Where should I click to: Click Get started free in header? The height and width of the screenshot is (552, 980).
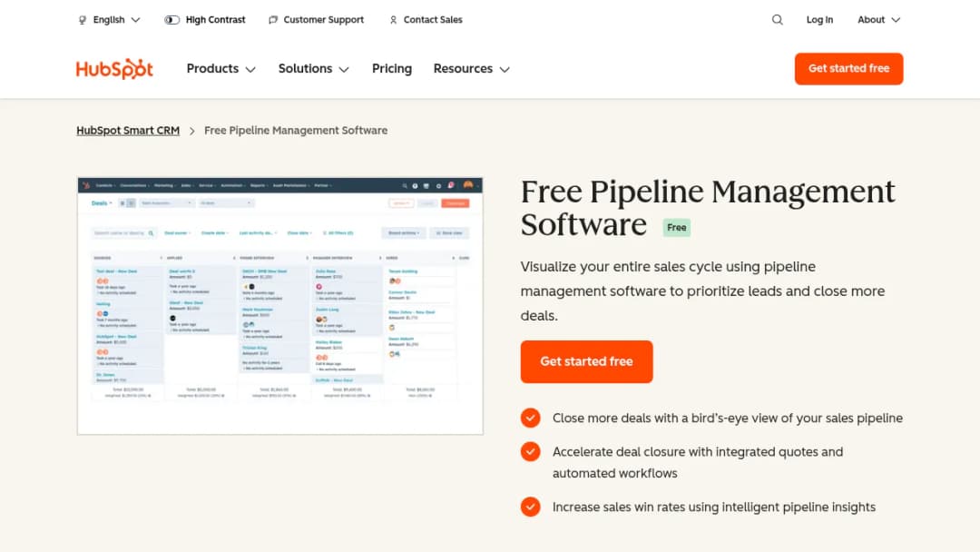tap(848, 69)
